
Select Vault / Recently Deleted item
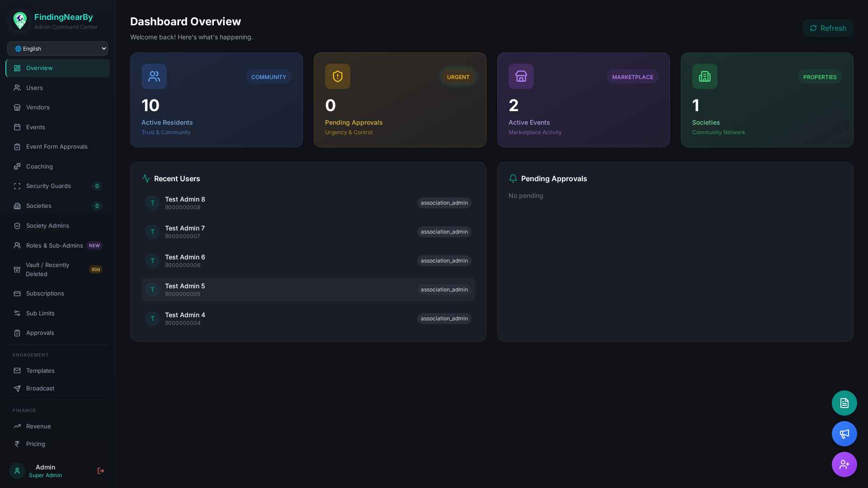coord(47,270)
